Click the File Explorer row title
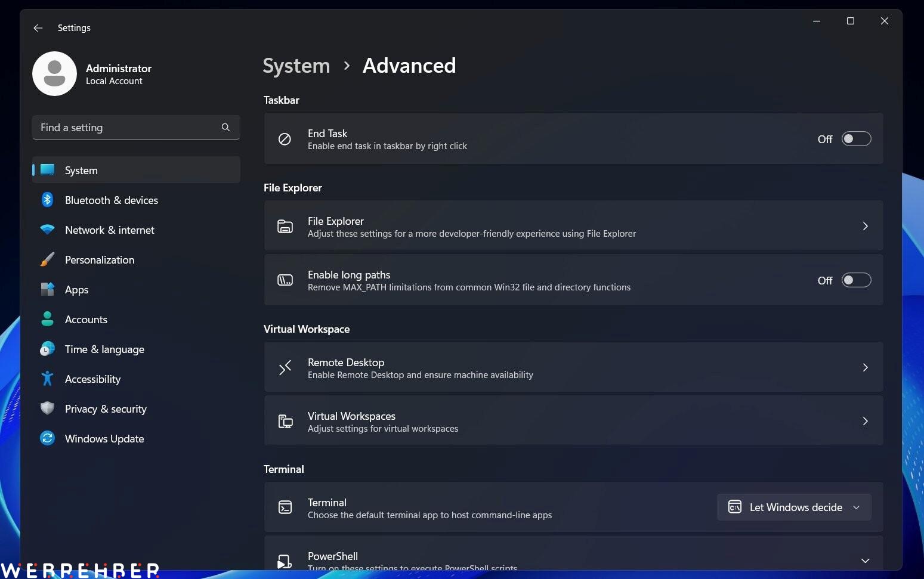 click(336, 221)
